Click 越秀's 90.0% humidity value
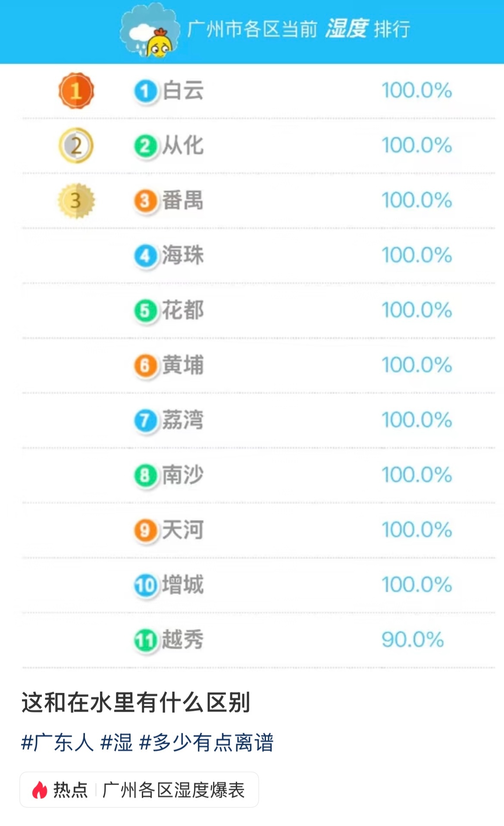The height and width of the screenshot is (826, 504). pos(412,640)
